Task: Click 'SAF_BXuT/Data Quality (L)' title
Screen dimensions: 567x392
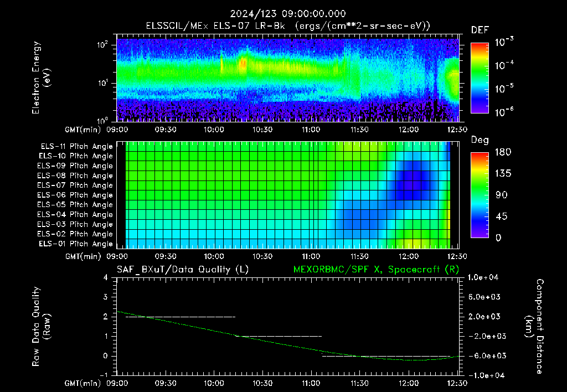Action: pos(183,270)
